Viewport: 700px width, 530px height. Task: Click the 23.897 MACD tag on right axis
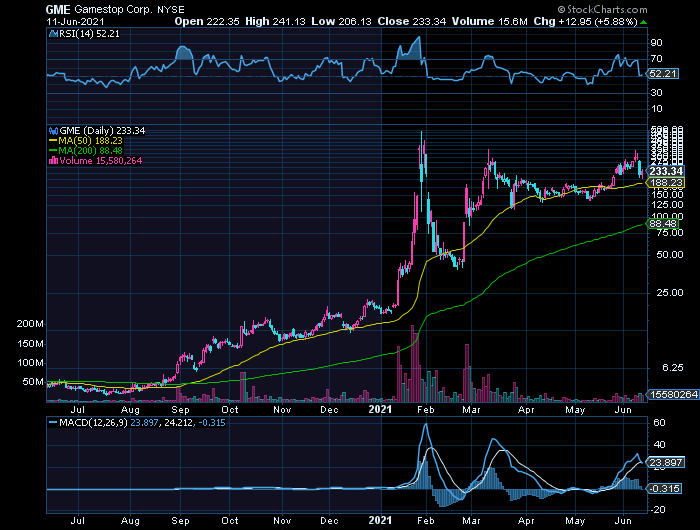point(665,463)
